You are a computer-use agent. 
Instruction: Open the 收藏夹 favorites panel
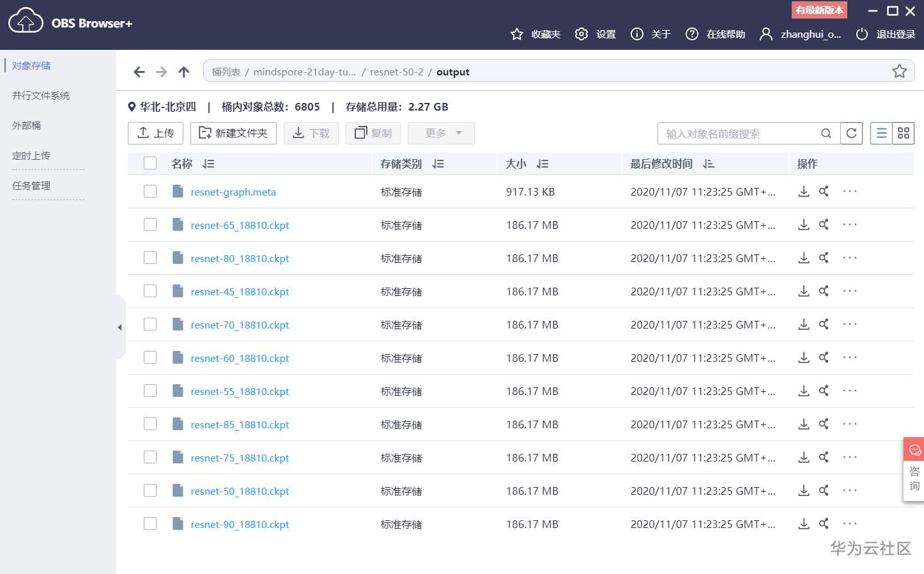535,34
